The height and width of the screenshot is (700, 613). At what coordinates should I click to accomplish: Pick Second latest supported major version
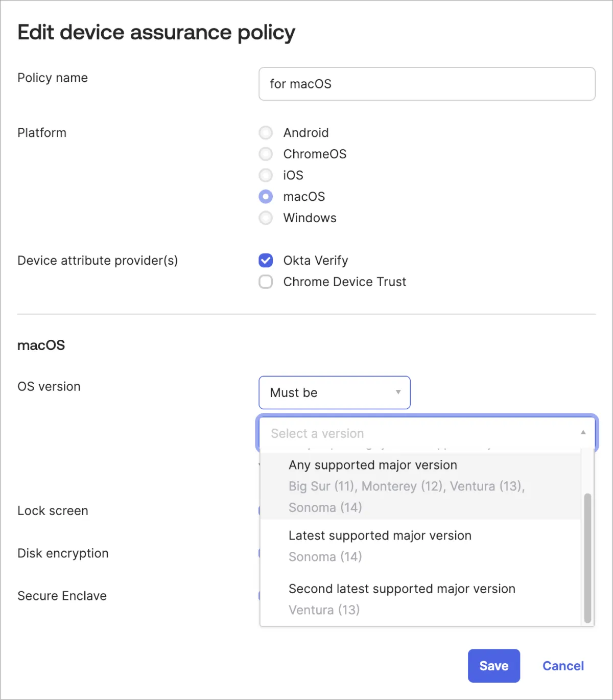point(402,589)
